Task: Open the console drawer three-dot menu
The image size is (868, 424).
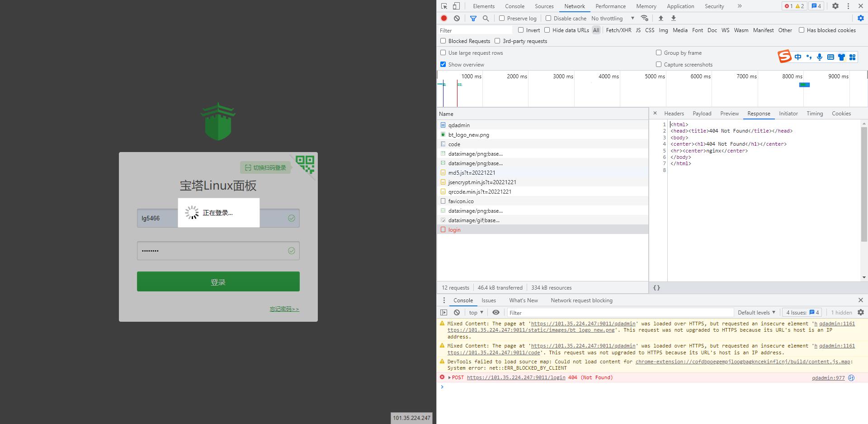Action: (x=444, y=300)
